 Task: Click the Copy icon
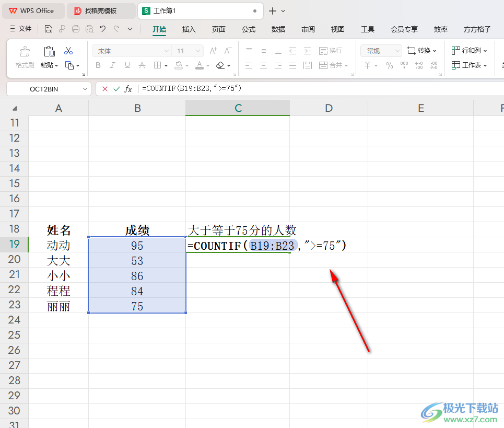(69, 65)
